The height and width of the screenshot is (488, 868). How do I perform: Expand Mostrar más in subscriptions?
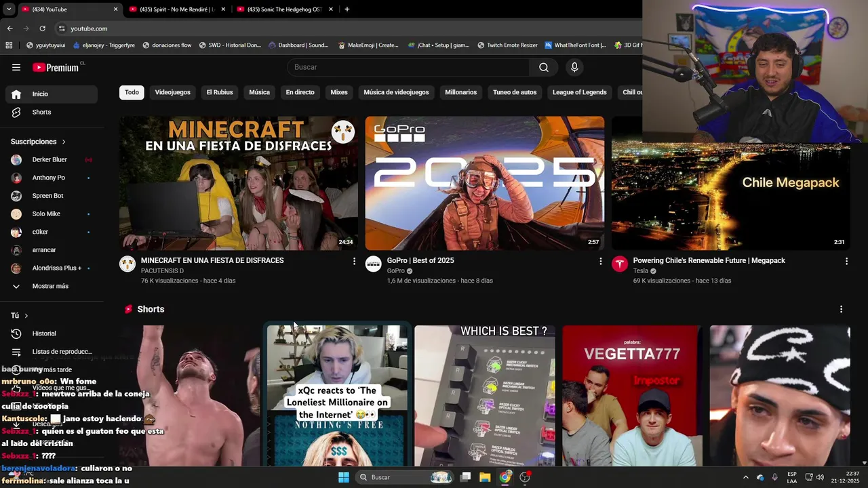pyautogui.click(x=52, y=286)
